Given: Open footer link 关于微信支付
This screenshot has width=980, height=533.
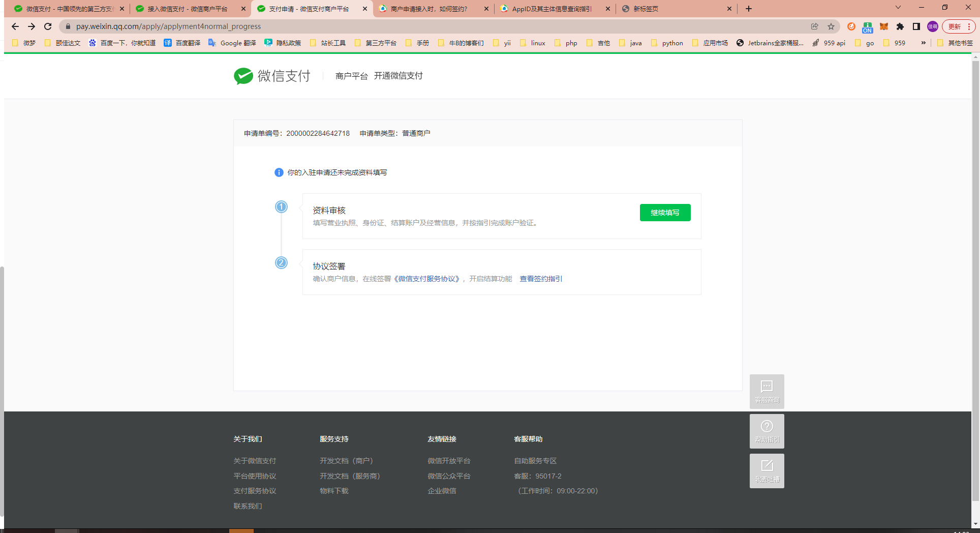Looking at the screenshot, I should 255,461.
